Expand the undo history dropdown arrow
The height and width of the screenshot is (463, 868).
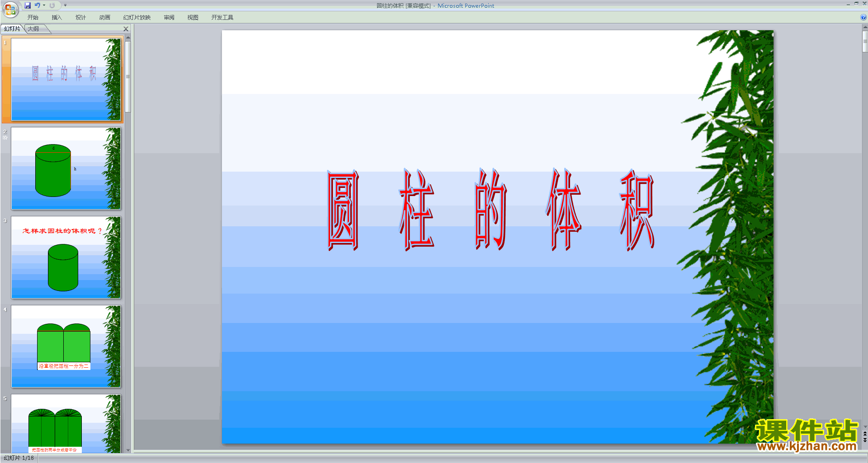(x=44, y=5)
